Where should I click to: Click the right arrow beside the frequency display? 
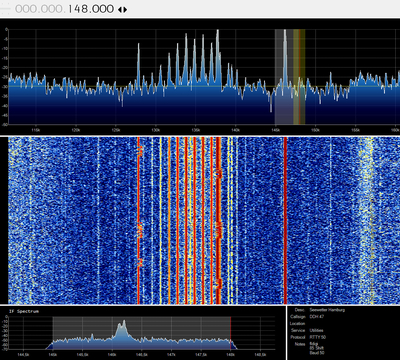[x=125, y=10]
